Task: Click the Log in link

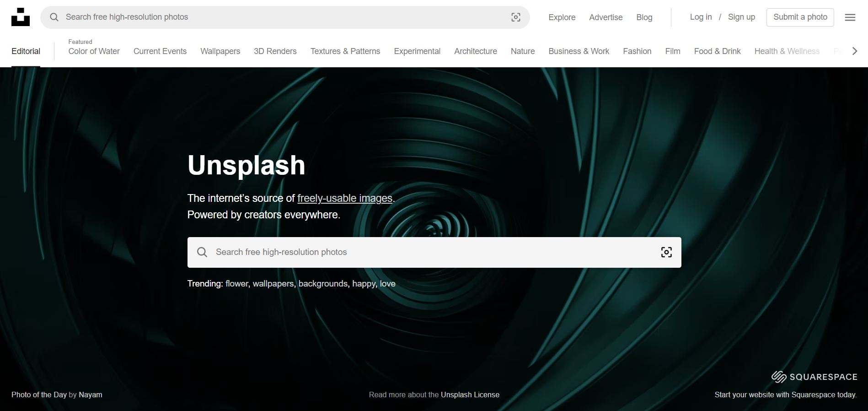Action: pos(701,17)
